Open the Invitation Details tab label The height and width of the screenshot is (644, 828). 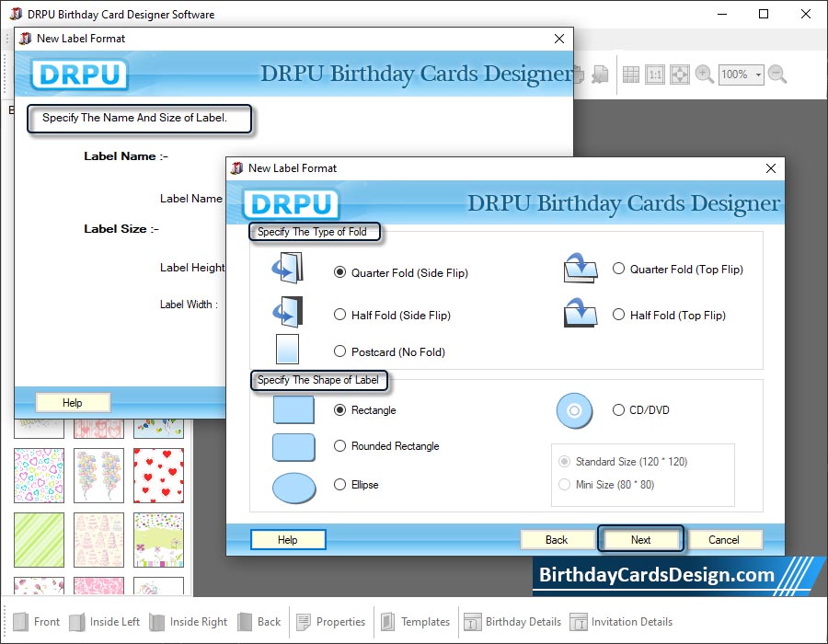[632, 622]
